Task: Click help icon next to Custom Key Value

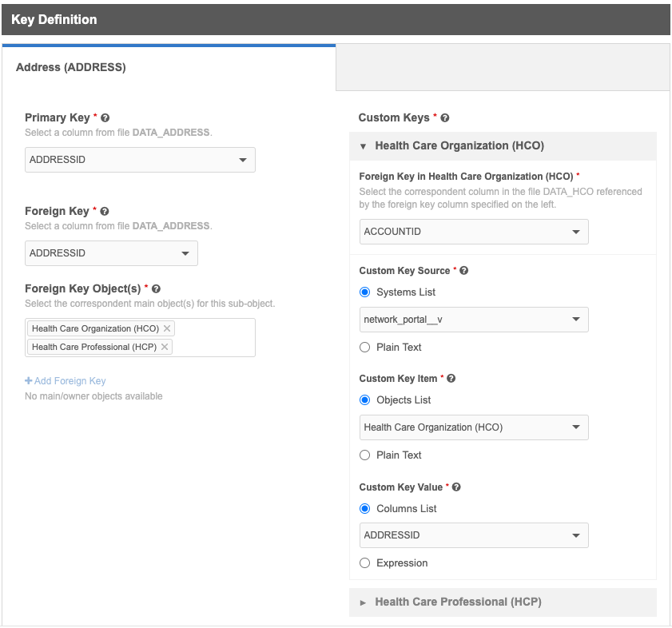Action: coord(457,487)
